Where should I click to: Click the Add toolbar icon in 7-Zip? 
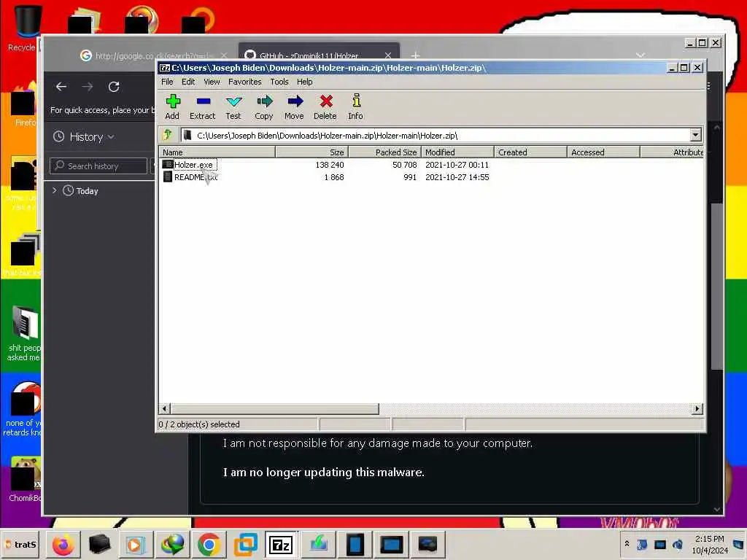click(x=172, y=106)
